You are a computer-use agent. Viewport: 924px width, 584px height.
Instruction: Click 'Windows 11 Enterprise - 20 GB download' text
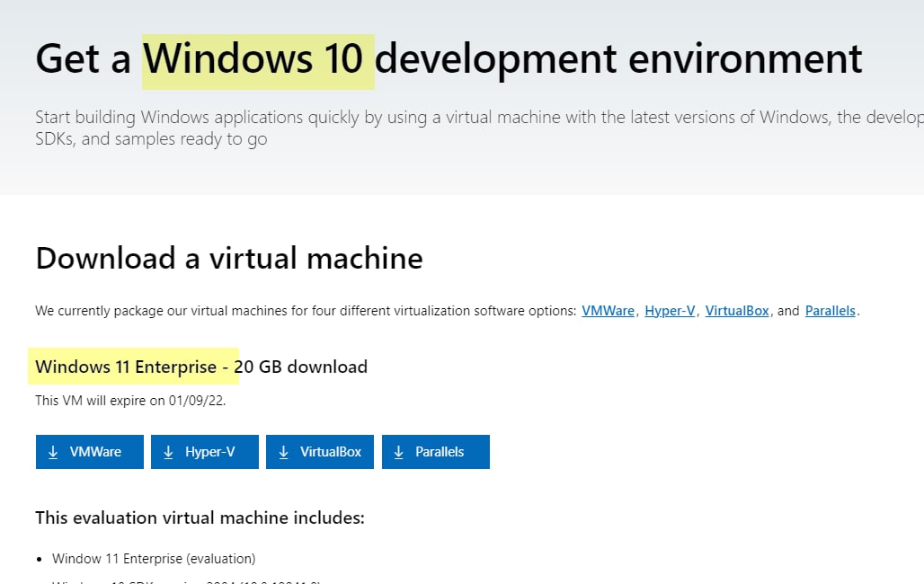tap(201, 367)
